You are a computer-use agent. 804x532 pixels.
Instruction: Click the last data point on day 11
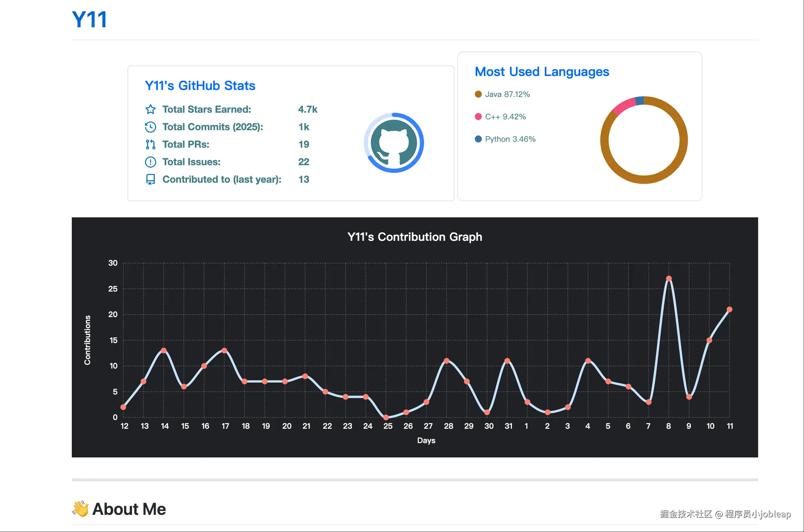point(729,309)
